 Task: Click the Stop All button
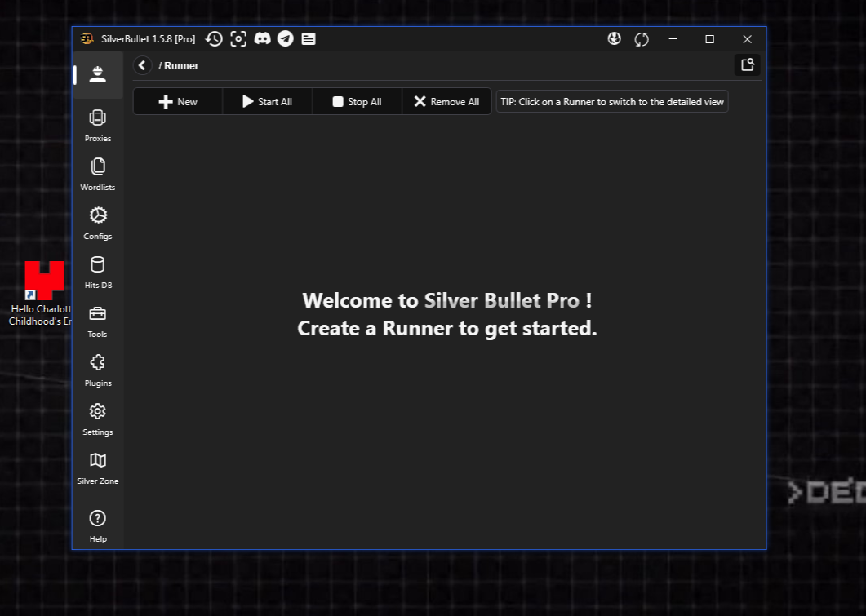[x=357, y=101]
